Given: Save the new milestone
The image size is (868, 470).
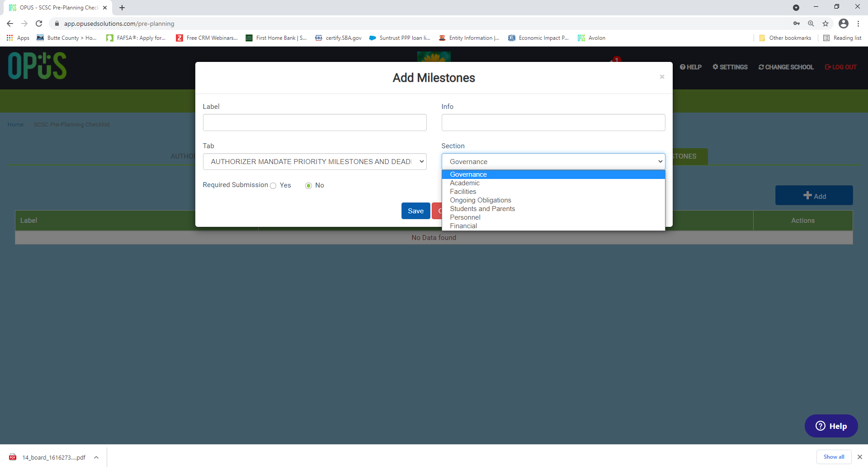Looking at the screenshot, I should 415,211.
